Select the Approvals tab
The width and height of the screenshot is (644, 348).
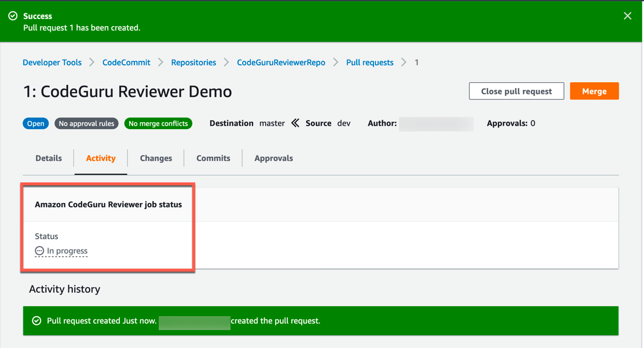tap(273, 157)
